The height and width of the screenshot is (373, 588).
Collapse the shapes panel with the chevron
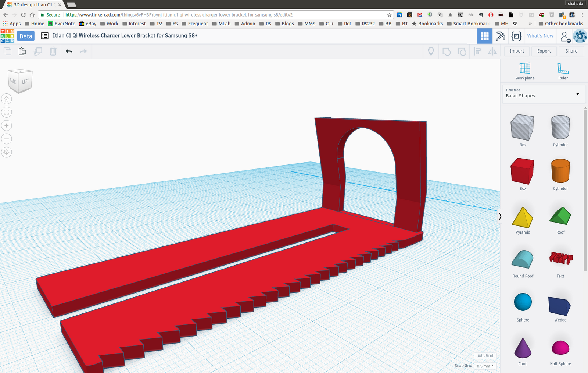tap(500, 216)
